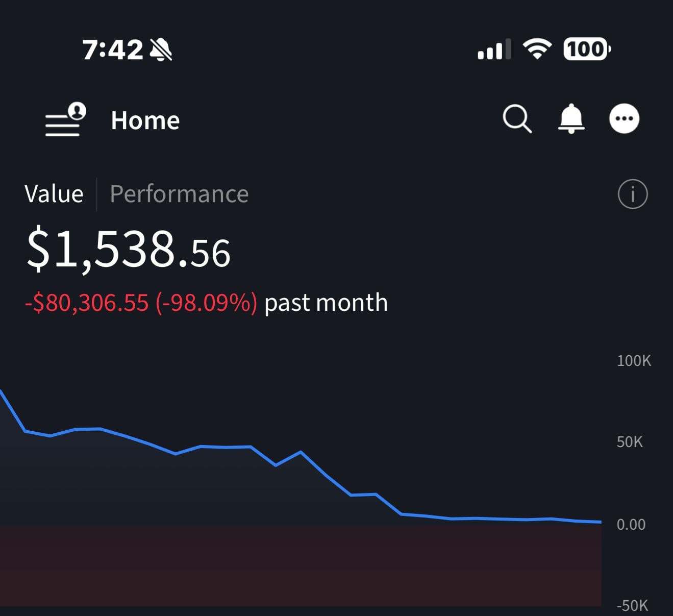This screenshot has width=673, height=616.
Task: Open the three-dot more options menu
Action: click(x=624, y=119)
